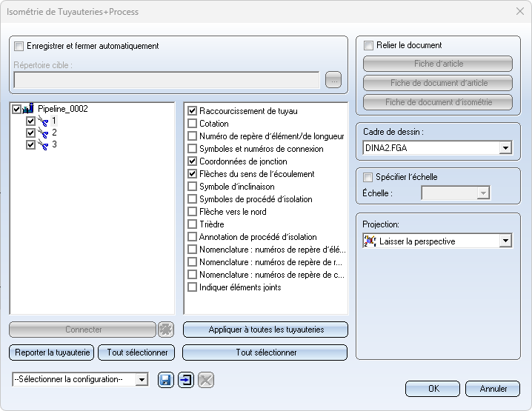Check Symboles de procédé d'isolation
Image resolution: width=532 pixels, height=411 pixels.
point(193,198)
